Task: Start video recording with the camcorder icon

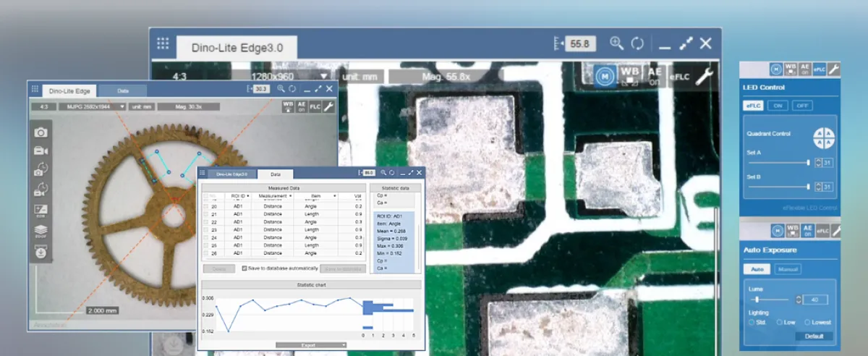Action: point(41,151)
